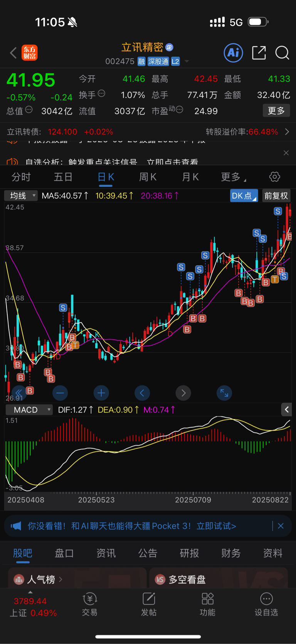Image resolution: width=296 pixels, height=644 pixels.
Task: Collapse the indicator side panel arrow
Action: pos(286,409)
